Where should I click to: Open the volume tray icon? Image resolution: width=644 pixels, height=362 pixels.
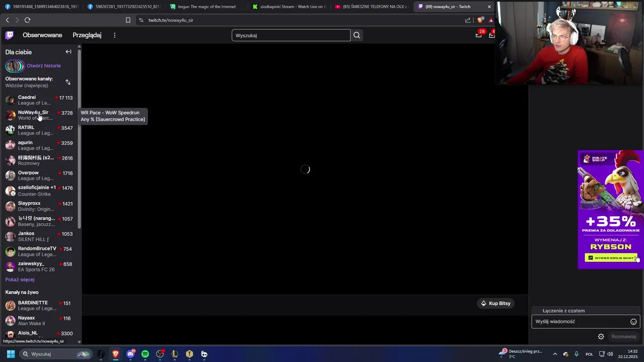click(x=610, y=354)
